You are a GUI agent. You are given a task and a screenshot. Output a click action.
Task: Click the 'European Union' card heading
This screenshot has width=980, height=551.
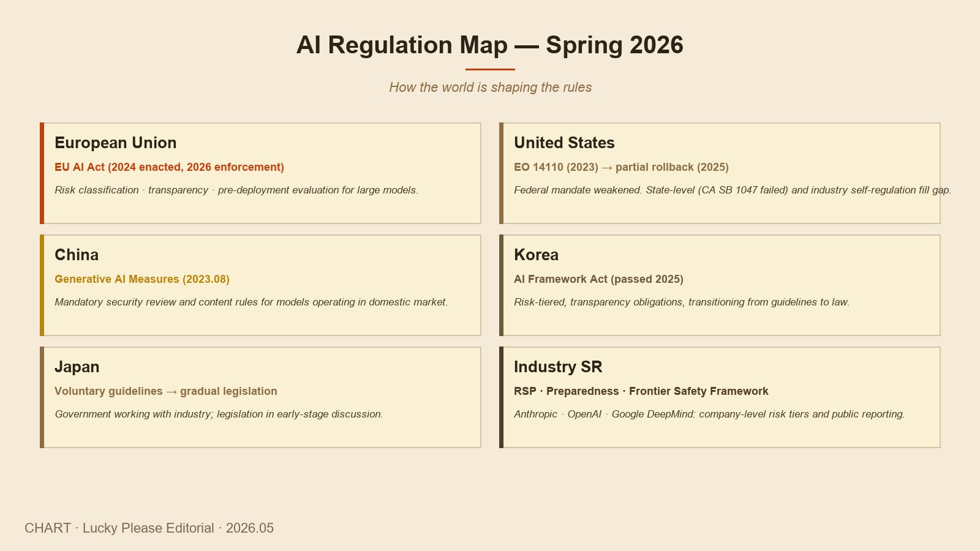[x=116, y=143]
